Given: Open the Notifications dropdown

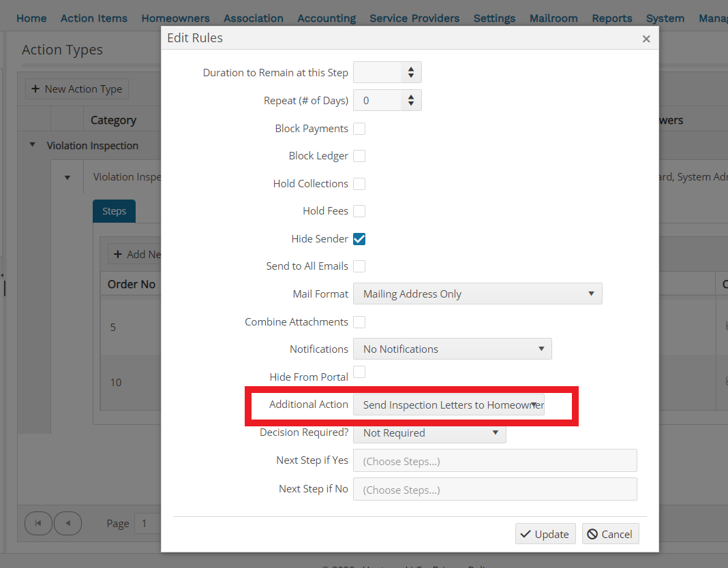Looking at the screenshot, I should point(541,349).
